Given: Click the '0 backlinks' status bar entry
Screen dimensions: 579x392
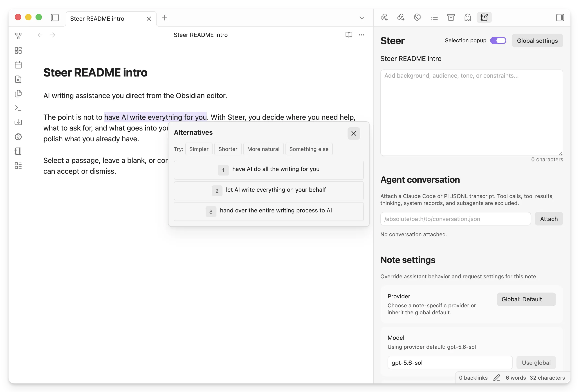Looking at the screenshot, I should point(473,378).
